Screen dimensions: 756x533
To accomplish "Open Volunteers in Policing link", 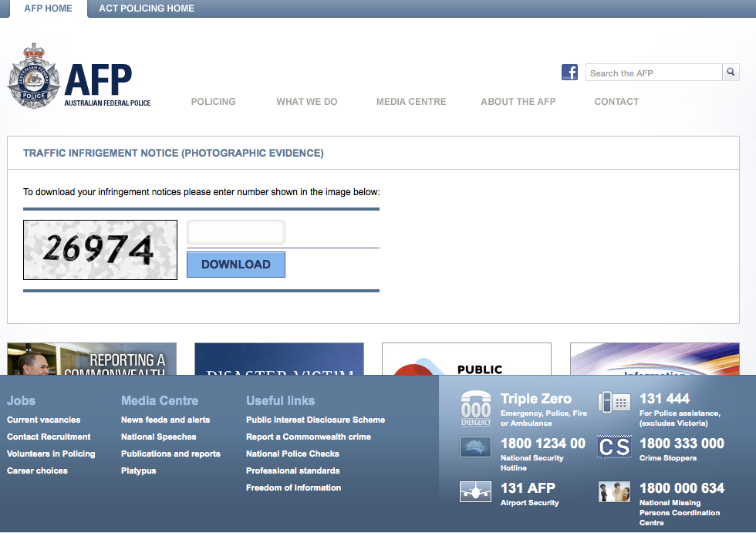I will [51, 454].
